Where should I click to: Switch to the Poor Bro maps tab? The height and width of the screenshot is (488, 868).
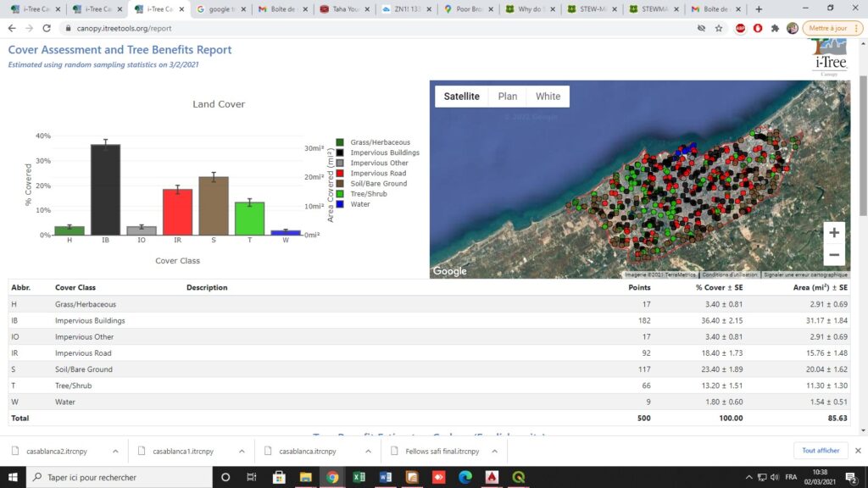[468, 8]
